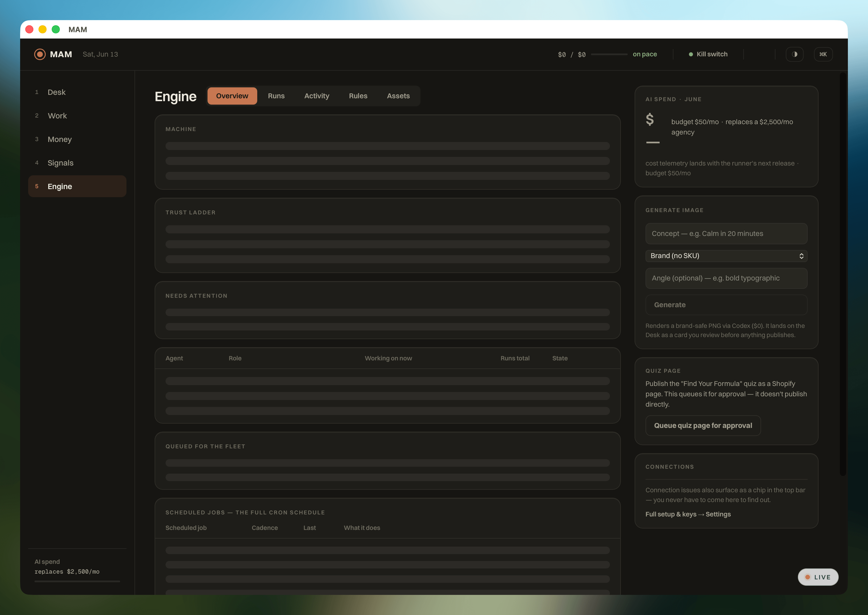
Task: Open Money in the sidebar
Action: pyautogui.click(x=77, y=139)
